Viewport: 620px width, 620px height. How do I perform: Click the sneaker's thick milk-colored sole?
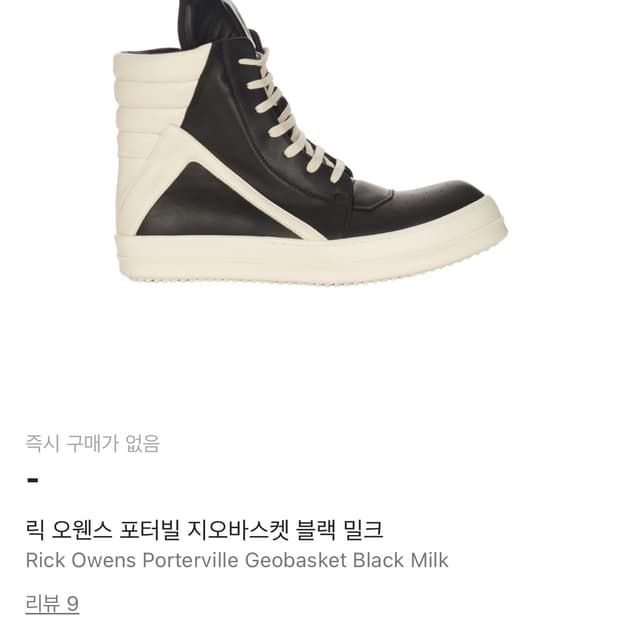[x=310, y=259]
